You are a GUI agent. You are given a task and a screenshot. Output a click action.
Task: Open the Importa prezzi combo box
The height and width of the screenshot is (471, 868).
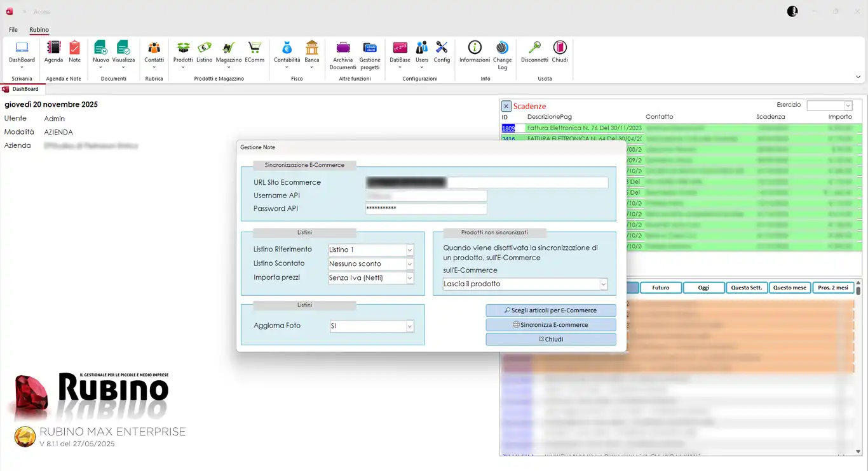[x=409, y=278]
